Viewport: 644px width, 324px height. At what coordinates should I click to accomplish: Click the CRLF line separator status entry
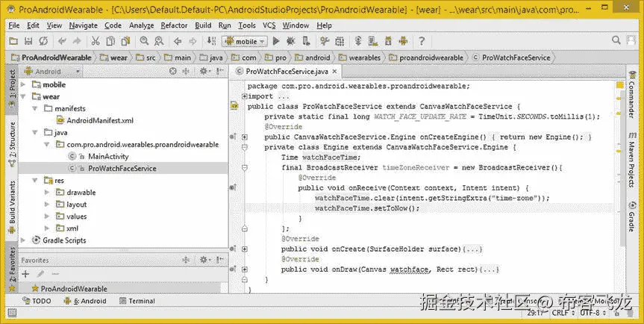[563, 314]
